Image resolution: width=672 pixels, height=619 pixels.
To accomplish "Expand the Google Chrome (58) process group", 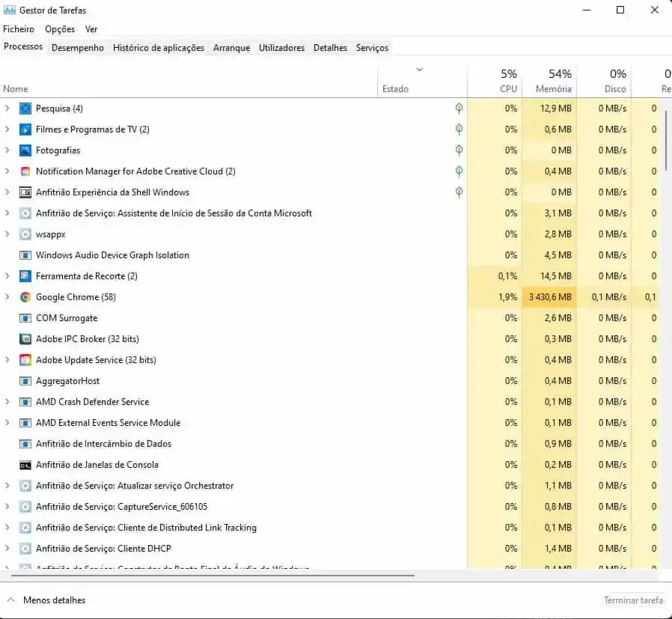I will point(7,297).
